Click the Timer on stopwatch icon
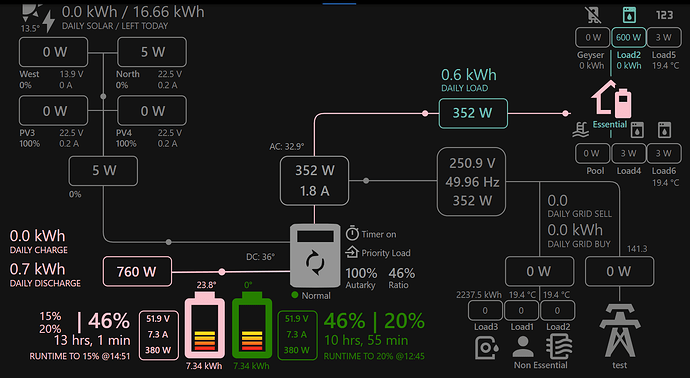The height and width of the screenshot is (378, 690). pyautogui.click(x=352, y=233)
